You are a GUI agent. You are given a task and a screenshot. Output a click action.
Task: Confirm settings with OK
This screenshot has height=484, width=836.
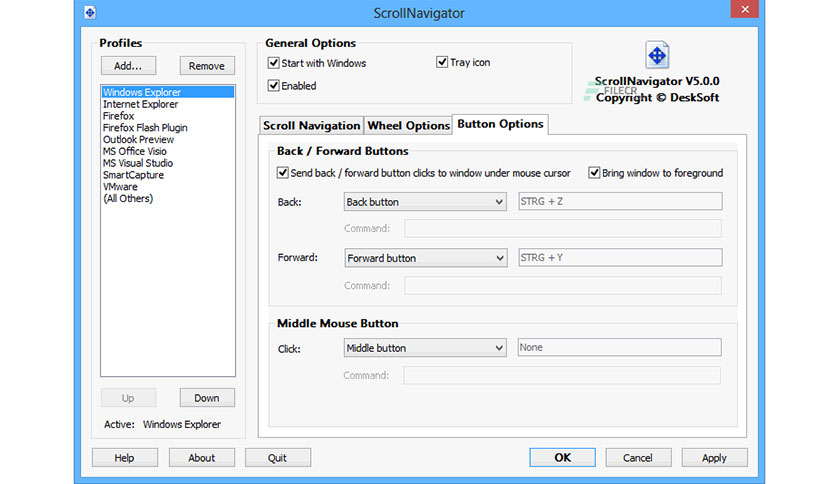tap(562, 457)
